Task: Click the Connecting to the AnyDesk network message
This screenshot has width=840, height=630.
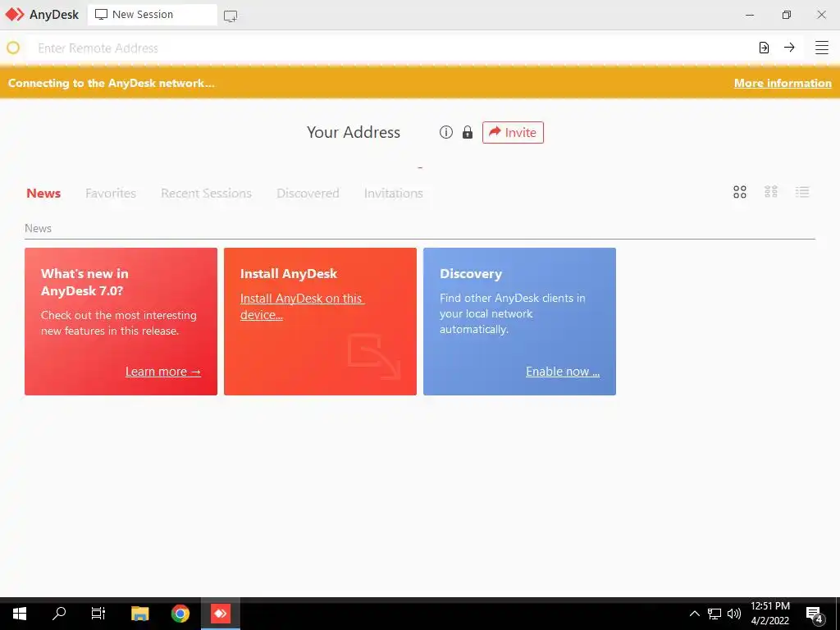Action: coord(111,83)
